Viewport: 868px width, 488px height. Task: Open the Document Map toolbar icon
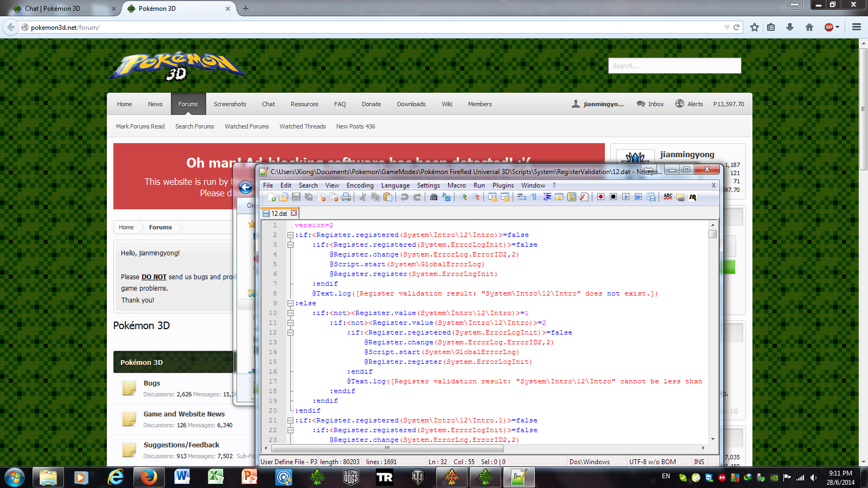[x=571, y=197]
